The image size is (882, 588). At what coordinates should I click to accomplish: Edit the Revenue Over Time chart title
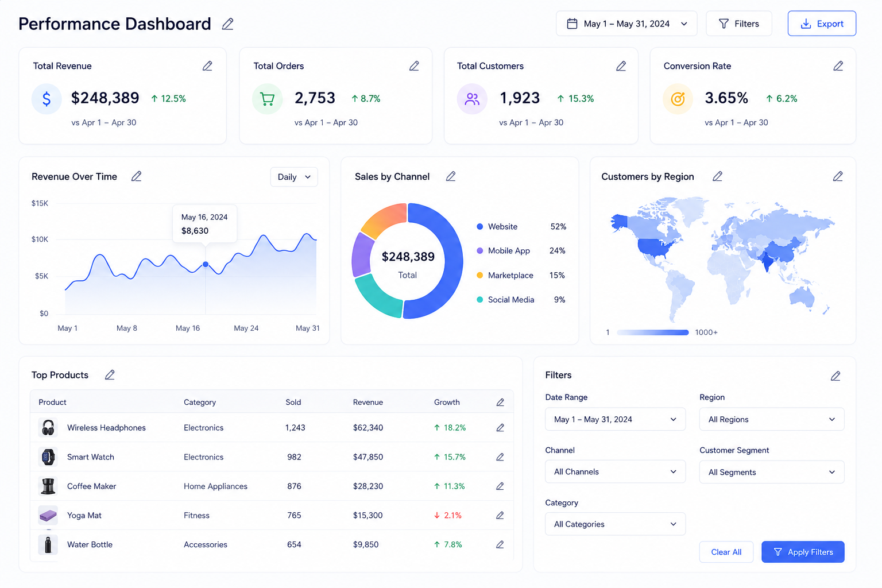[136, 176]
